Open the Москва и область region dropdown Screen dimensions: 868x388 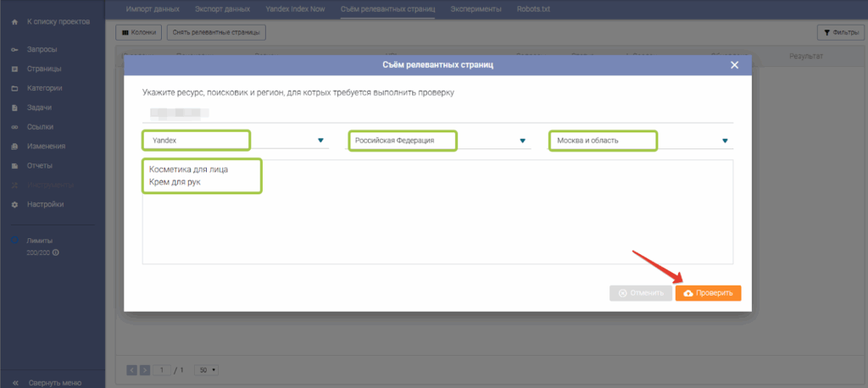725,141
